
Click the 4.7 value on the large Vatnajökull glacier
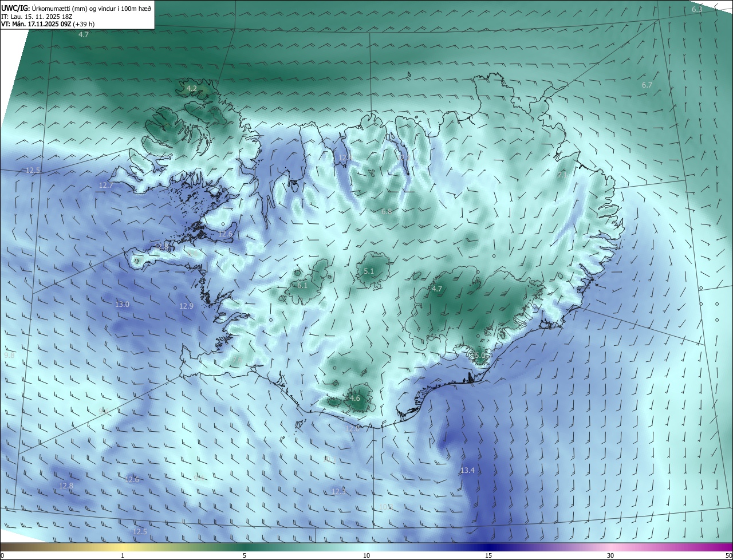tap(437, 289)
